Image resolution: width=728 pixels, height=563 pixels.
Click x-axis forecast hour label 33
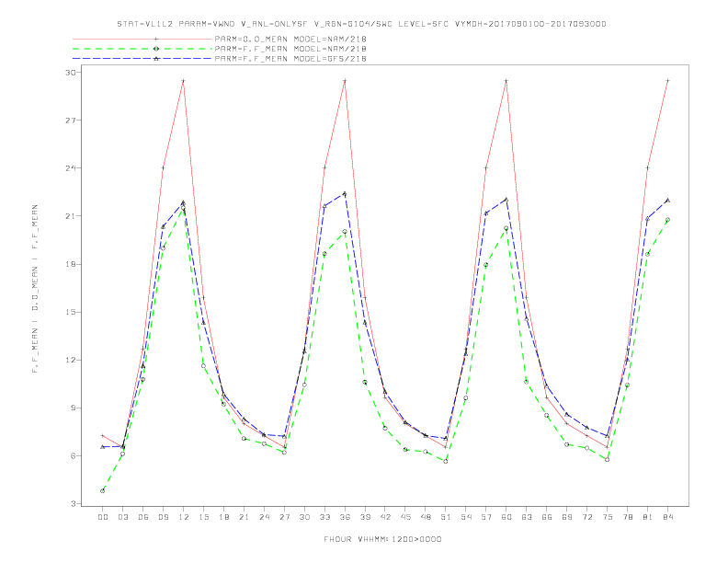tap(324, 517)
